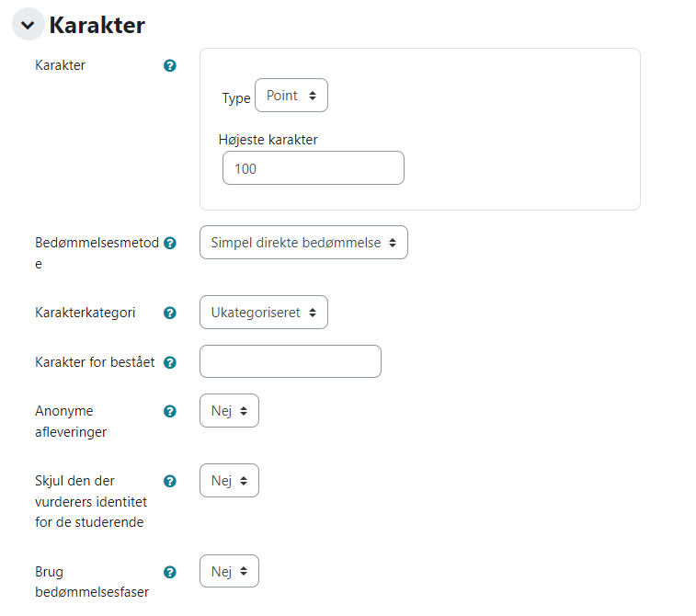Open help icon next to Karakter
Viewport: 696px width, 616px height.
(170, 65)
